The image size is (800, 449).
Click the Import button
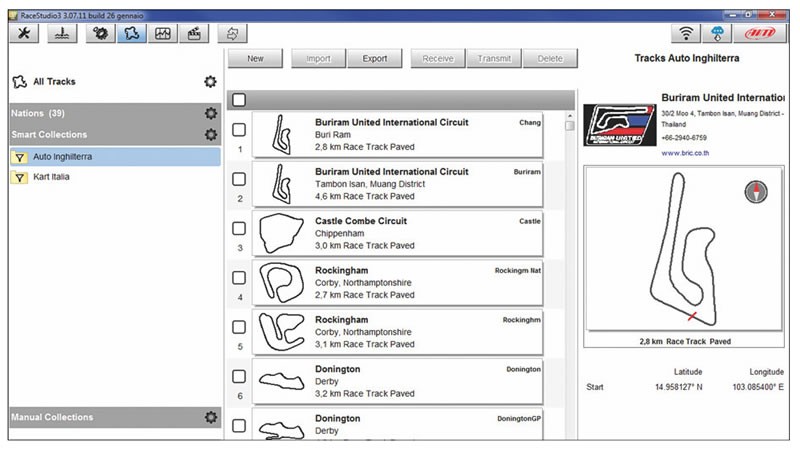(x=318, y=59)
